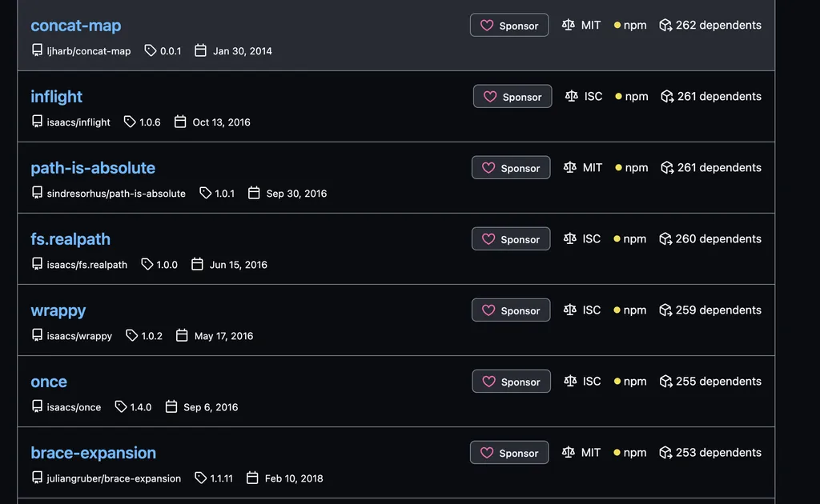This screenshot has width=820, height=504.
Task: Click the package dependents icon for wrappy
Action: [x=665, y=310]
